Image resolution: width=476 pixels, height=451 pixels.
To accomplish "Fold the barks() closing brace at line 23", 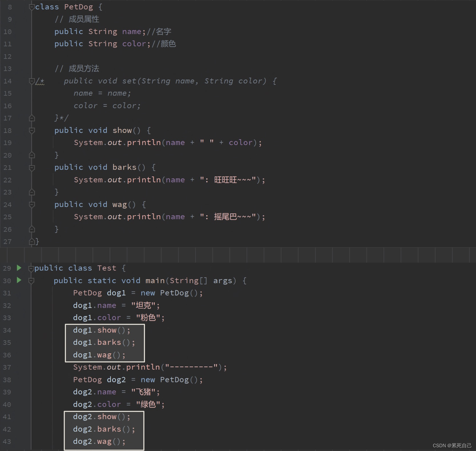I will (x=32, y=192).
